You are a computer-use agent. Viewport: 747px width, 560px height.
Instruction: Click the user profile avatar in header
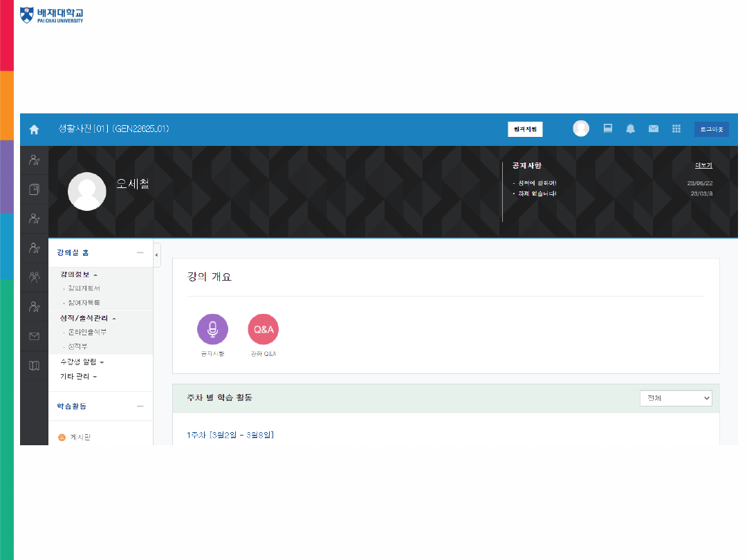581,129
